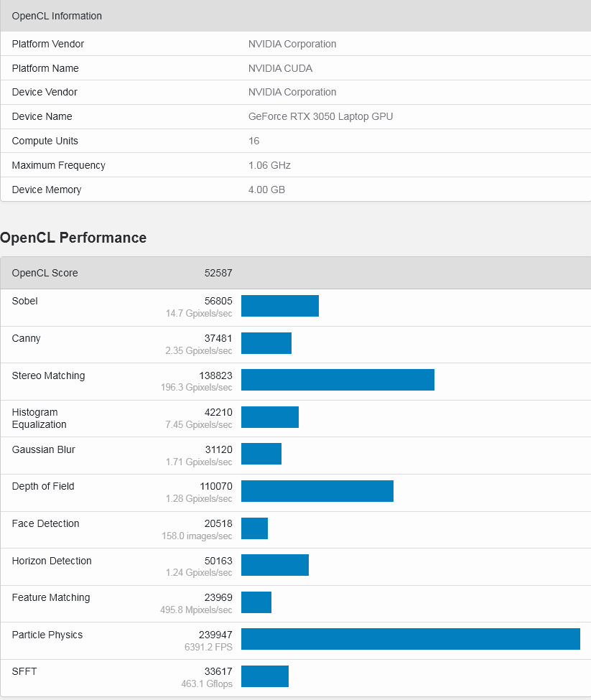
Task: Click the Maximum Frequency 1.06 GHz value
Action: (269, 165)
